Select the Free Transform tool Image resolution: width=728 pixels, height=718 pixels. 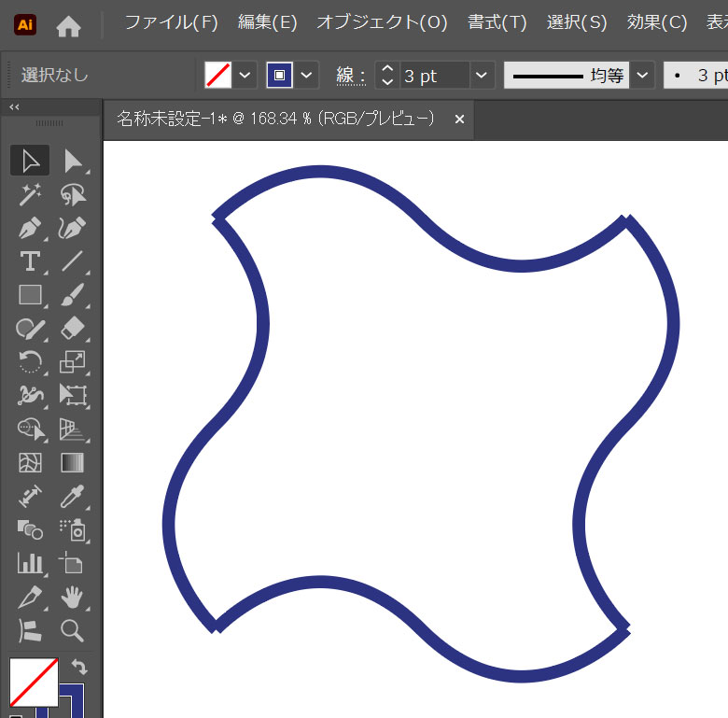[x=73, y=395]
